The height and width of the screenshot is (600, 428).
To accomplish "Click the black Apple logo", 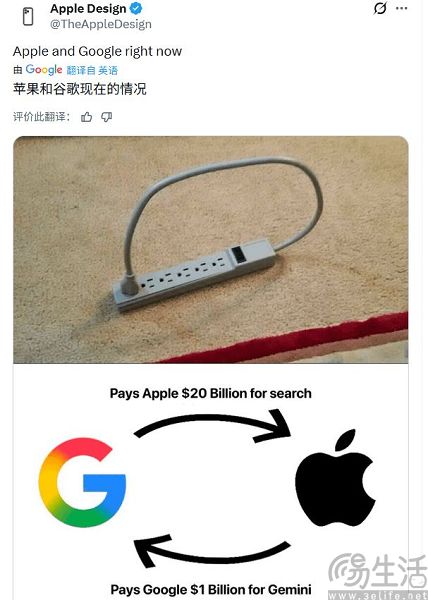I will (335, 478).
